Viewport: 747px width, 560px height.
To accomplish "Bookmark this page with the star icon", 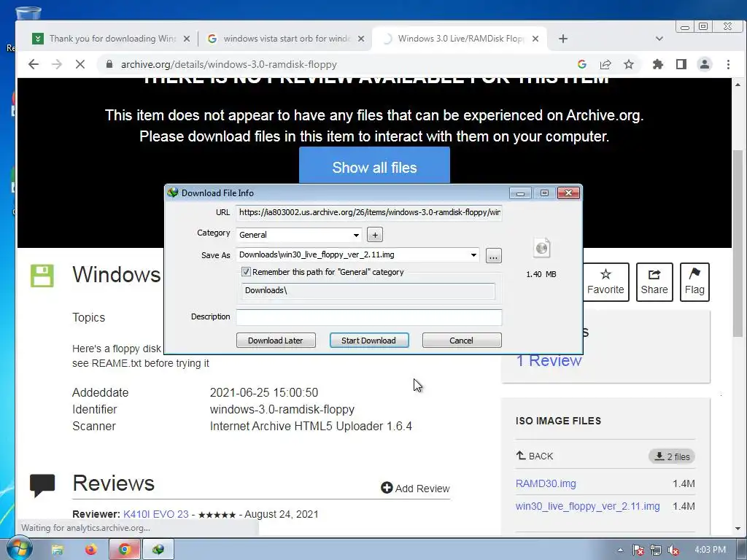I will coord(629,64).
